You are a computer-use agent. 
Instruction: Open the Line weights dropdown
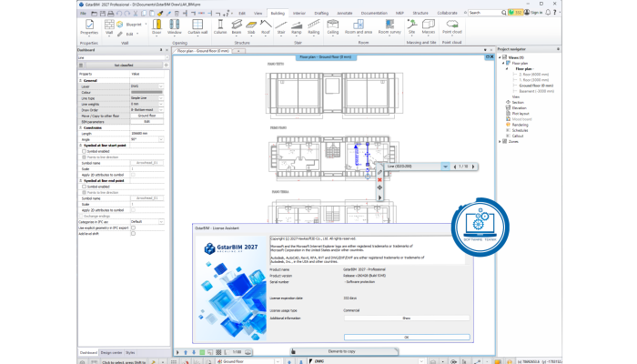click(161, 104)
